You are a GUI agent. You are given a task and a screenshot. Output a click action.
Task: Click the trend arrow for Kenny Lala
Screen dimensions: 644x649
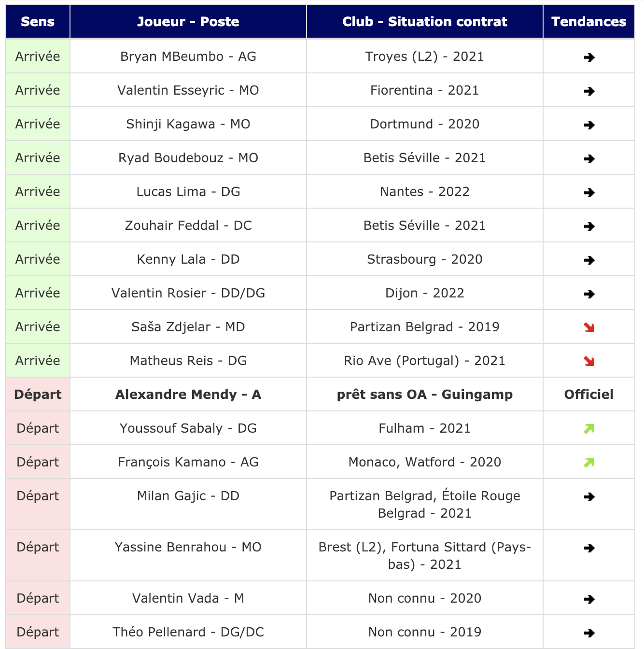(589, 260)
